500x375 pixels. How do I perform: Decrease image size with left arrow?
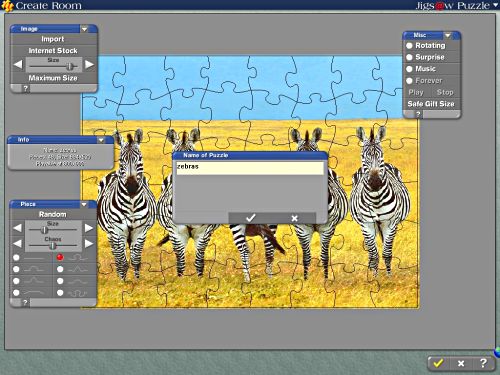tap(18, 64)
